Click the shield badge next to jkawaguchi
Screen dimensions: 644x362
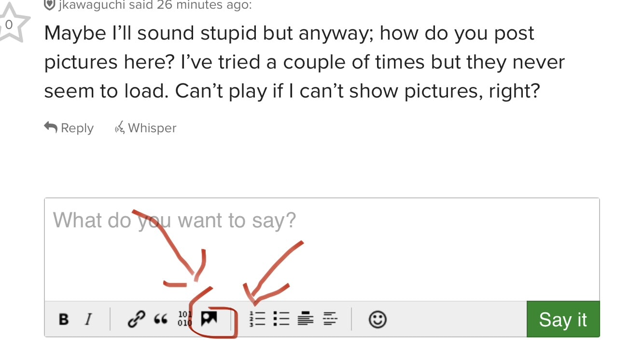coord(49,5)
